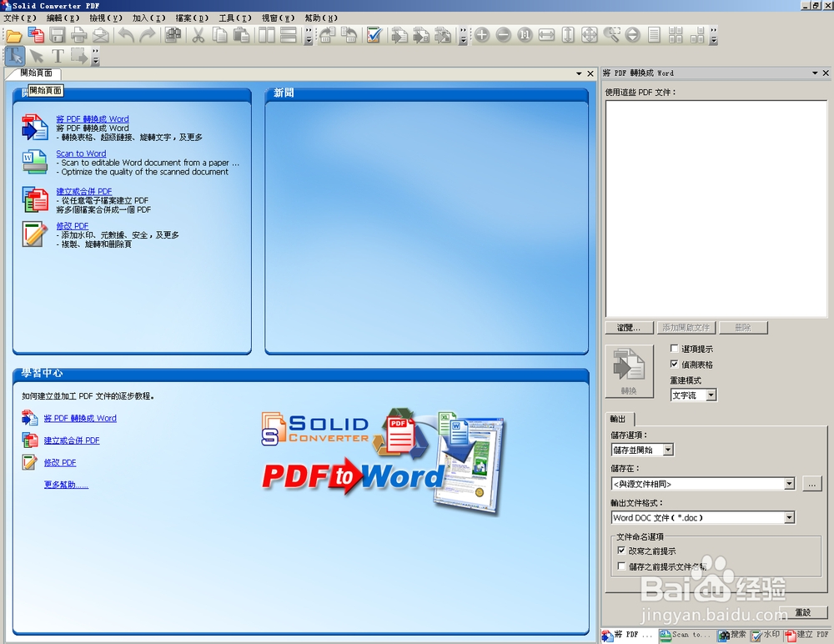Screen dimensions: 834x644
Task: Click the ... folder browse button
Action: point(811,485)
